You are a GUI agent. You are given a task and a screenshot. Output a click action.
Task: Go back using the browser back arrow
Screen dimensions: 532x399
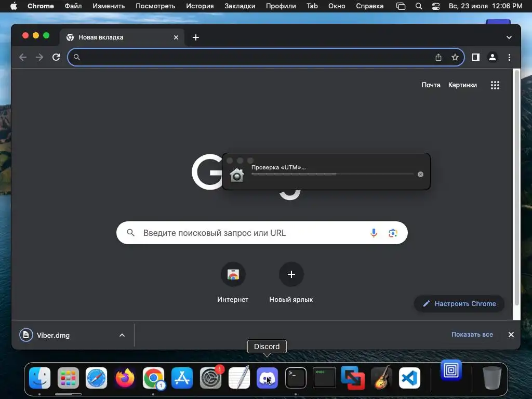tap(23, 57)
